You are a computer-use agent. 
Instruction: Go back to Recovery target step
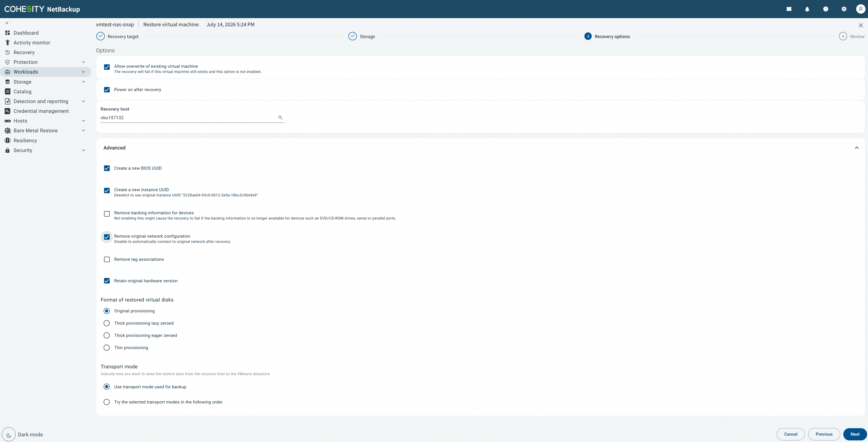pyautogui.click(x=117, y=36)
